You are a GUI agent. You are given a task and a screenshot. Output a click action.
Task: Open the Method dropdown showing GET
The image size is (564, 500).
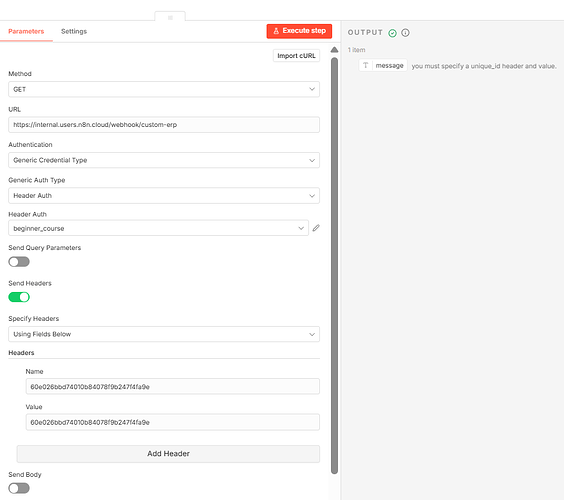[x=164, y=89]
